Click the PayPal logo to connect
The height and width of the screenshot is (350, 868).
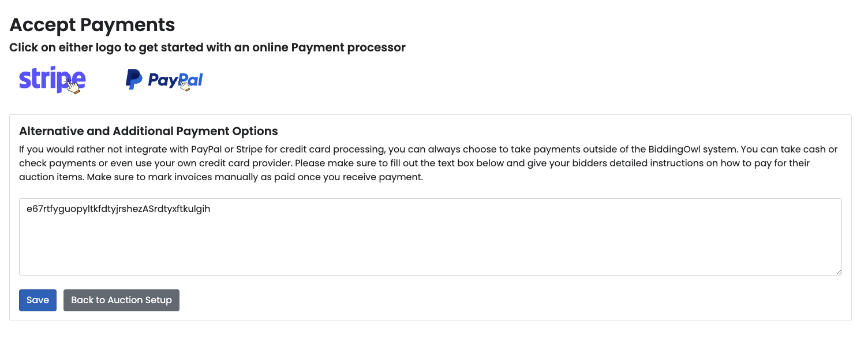pos(164,80)
